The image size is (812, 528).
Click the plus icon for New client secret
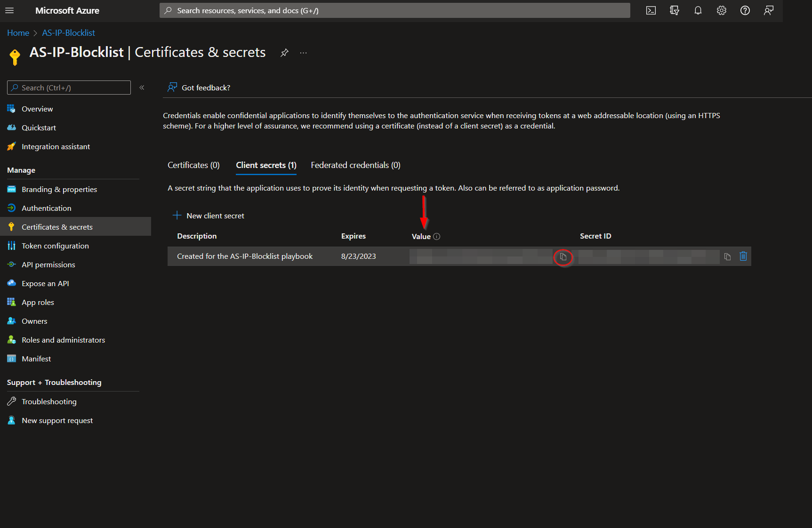[177, 216]
